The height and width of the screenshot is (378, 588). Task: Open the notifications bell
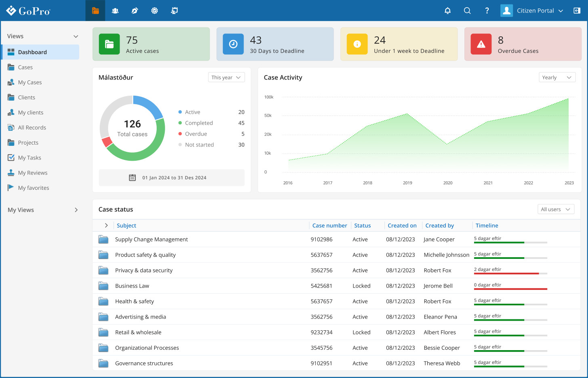click(447, 10)
